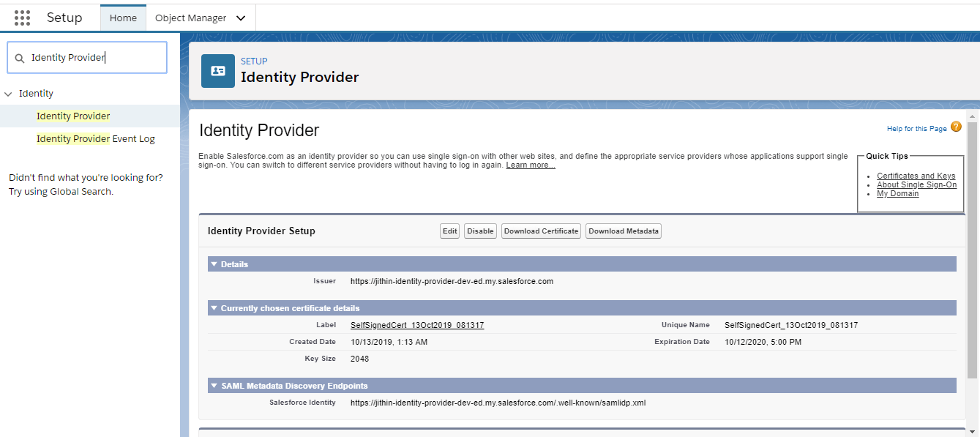Screen dimensions: 980x437
Task: Collapse the Details section triangle
Action: click(214, 264)
